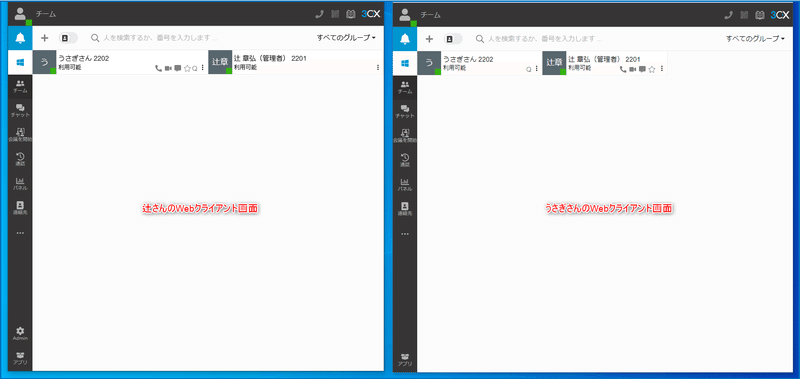
Task: Click the QR grid icon in left window header
Action: [335, 14]
